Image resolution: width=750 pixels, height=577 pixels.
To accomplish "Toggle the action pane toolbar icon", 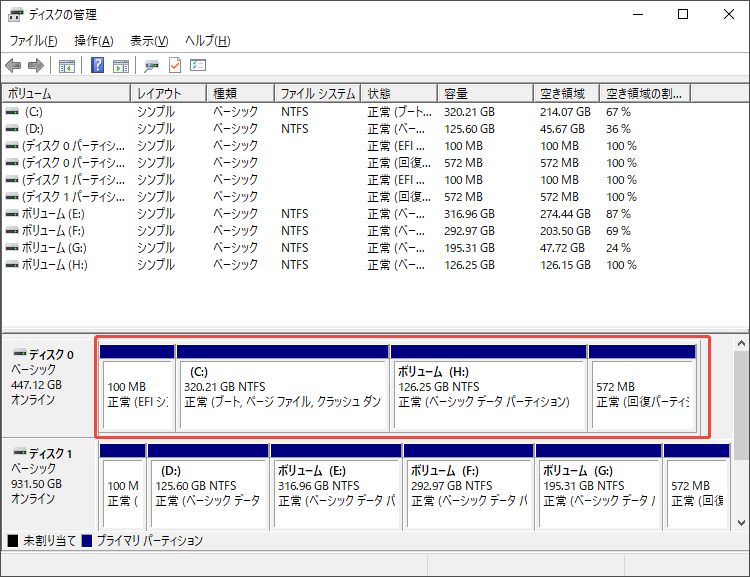I will click(121, 66).
